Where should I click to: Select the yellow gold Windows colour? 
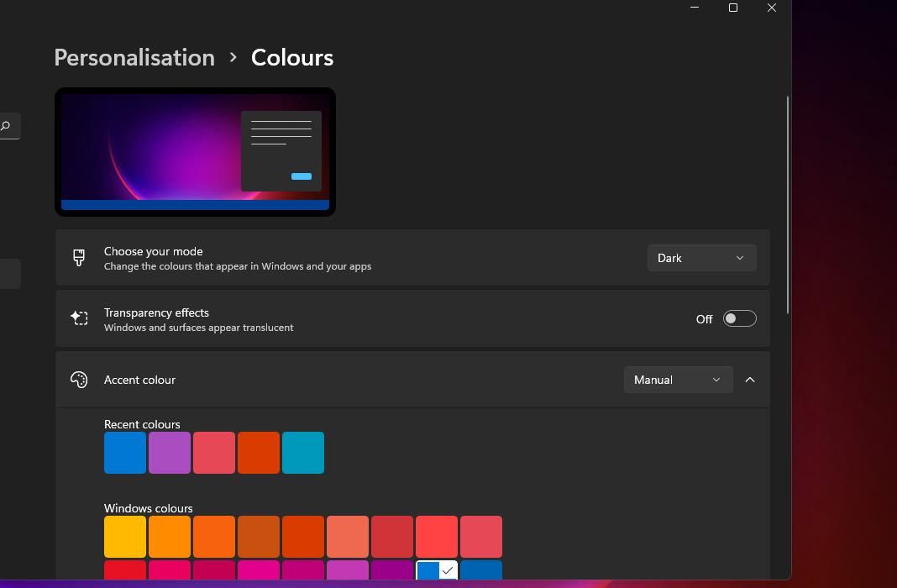pos(125,537)
